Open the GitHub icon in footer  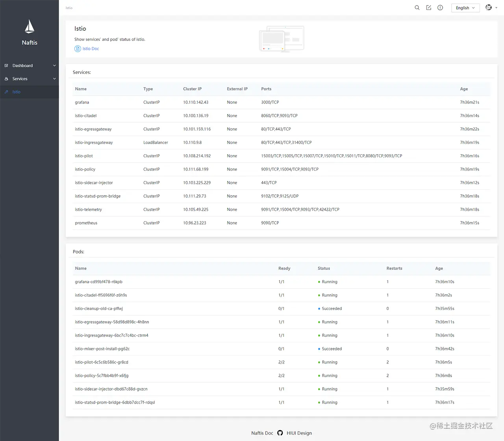pyautogui.click(x=280, y=433)
